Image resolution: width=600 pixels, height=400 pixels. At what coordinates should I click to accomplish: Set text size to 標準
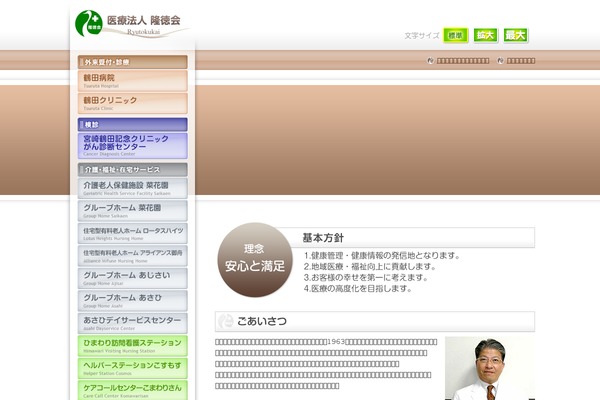pos(455,36)
